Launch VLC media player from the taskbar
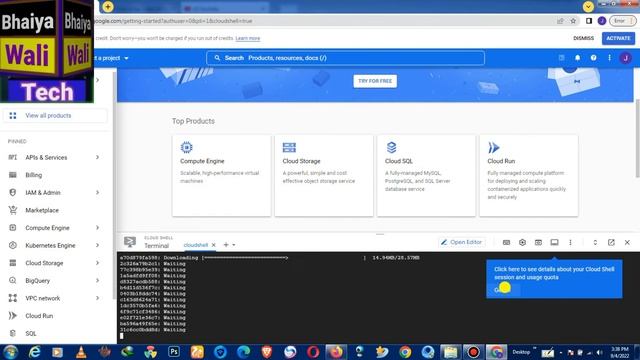 tap(81, 352)
